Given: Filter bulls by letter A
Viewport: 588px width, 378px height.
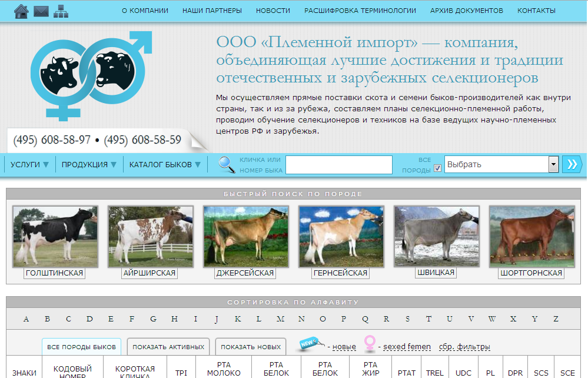Looking at the screenshot, I should pos(26,319).
